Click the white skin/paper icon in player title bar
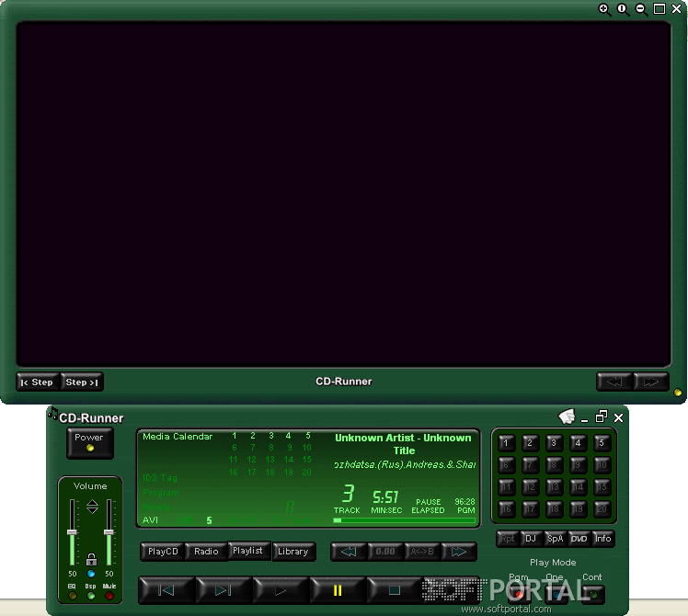688x616 pixels. 567,416
